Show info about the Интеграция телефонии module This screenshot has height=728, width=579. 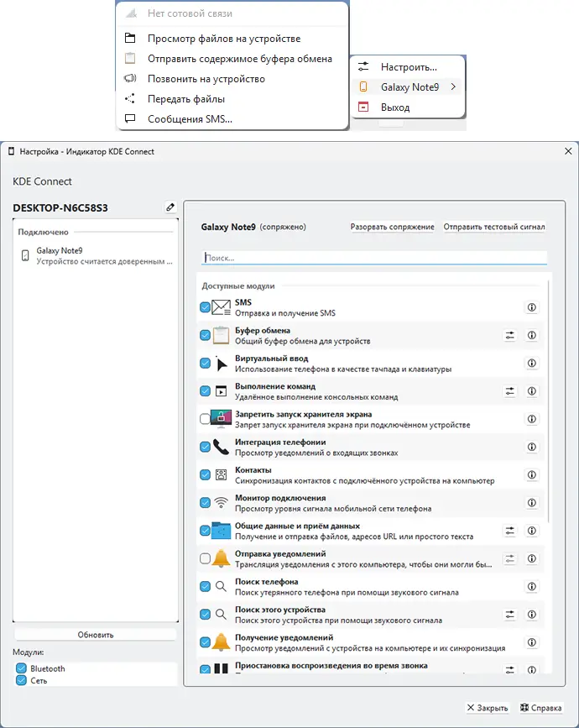click(x=531, y=448)
